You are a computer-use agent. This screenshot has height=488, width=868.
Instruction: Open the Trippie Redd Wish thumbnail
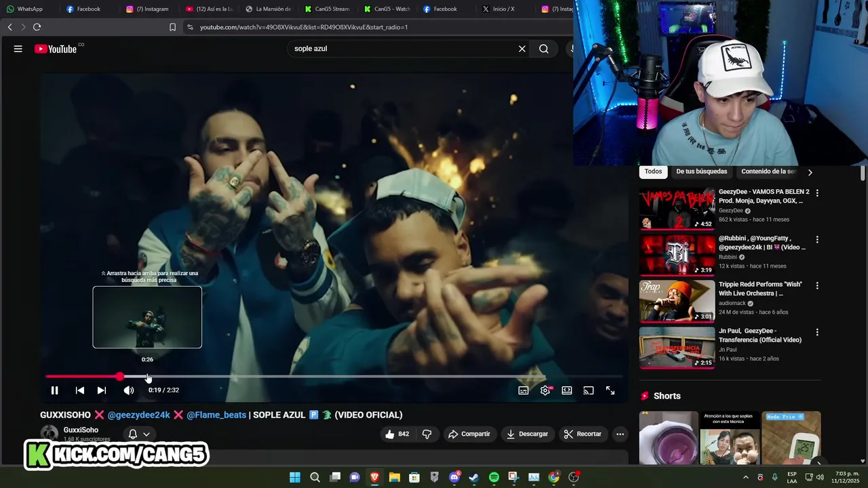pyautogui.click(x=677, y=302)
